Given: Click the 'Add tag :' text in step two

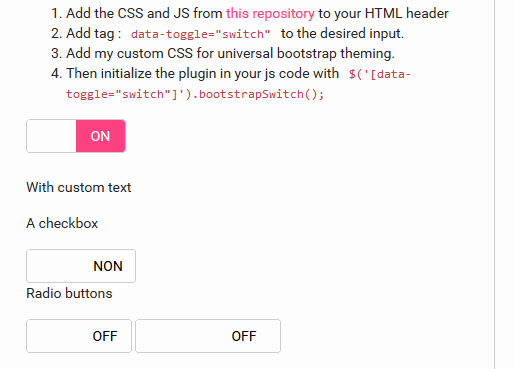Looking at the screenshot, I should pyautogui.click(x=93, y=34).
